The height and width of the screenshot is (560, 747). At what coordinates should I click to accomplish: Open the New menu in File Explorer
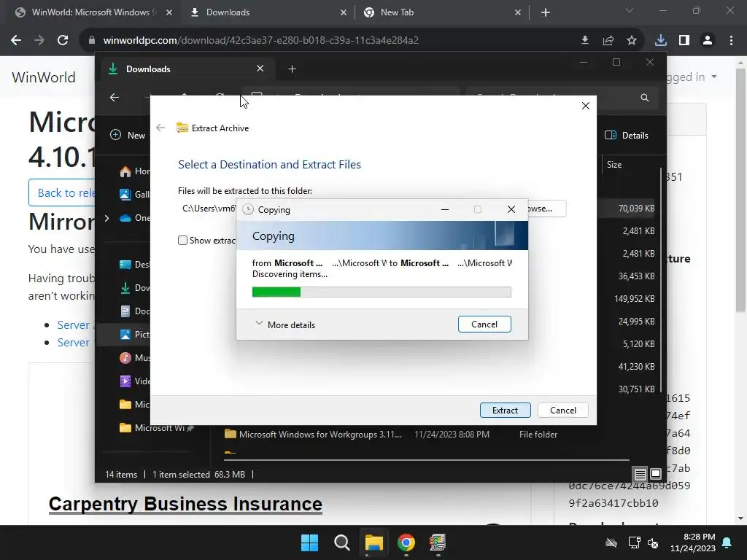click(x=128, y=135)
